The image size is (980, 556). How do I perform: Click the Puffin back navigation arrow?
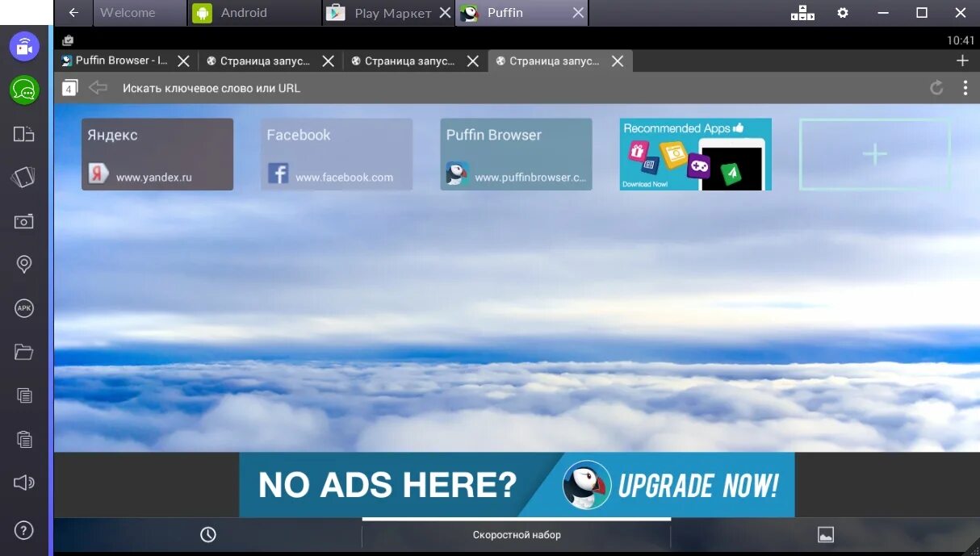click(98, 87)
